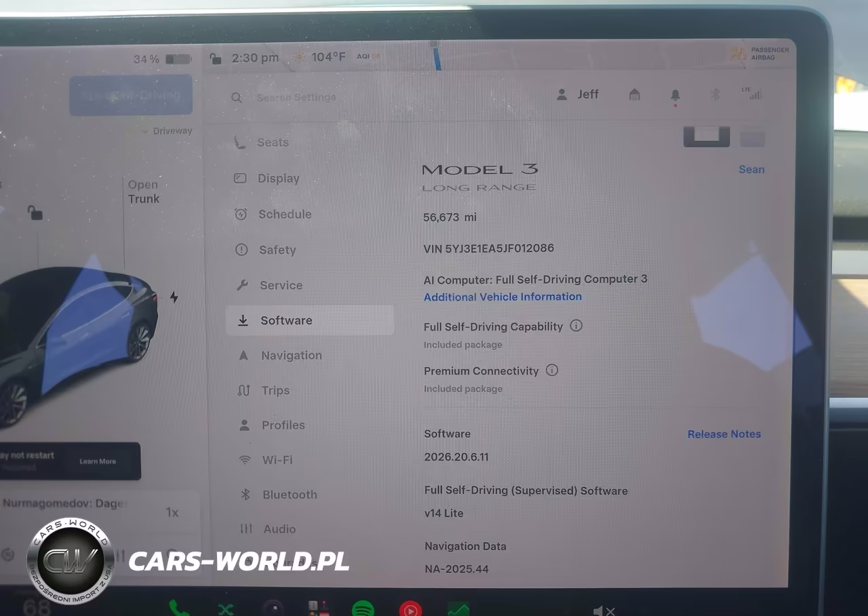Tap the lock icon in status bar
The height and width of the screenshot is (616, 868).
point(215,58)
